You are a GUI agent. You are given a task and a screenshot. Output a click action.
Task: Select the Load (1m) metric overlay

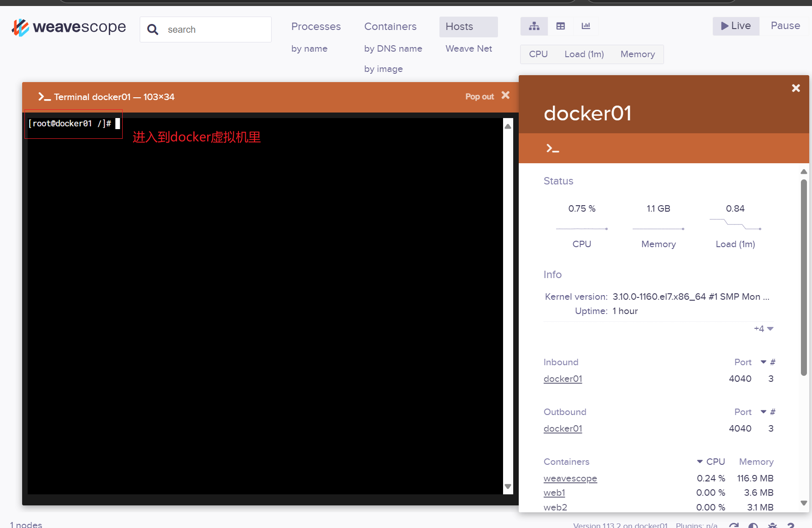tap(584, 54)
